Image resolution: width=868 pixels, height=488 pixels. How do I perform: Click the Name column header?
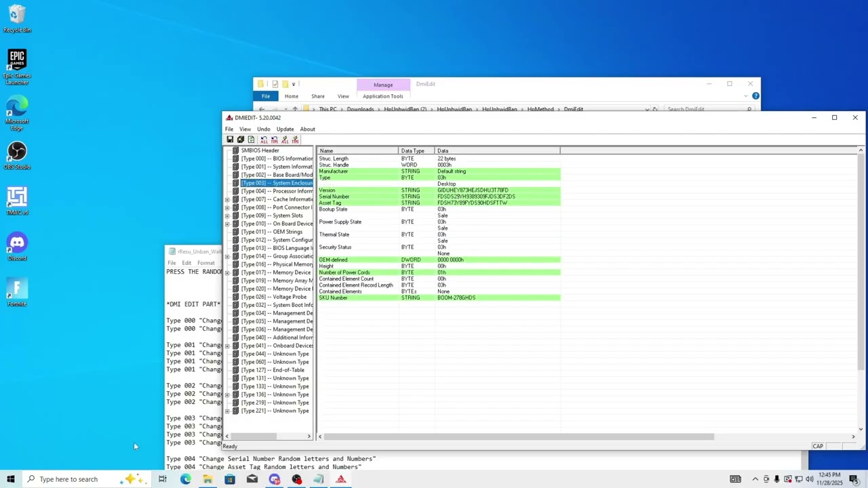pos(357,150)
